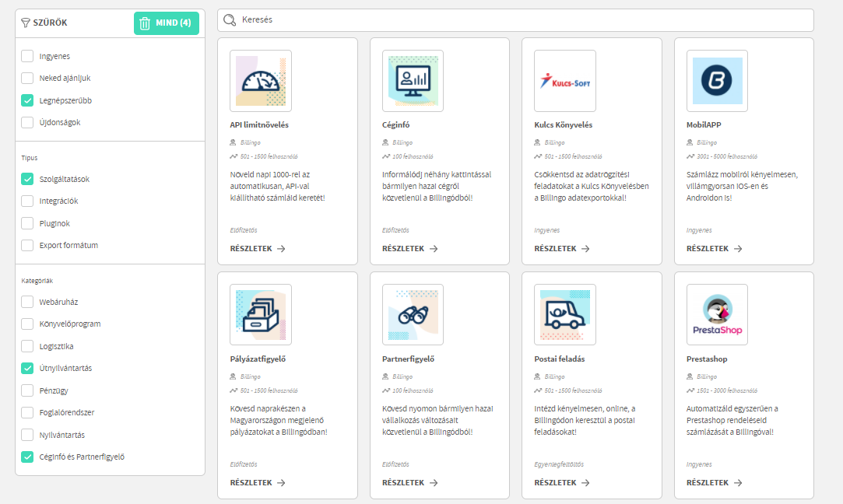Check the Neked ajánljuk filter

(27, 78)
